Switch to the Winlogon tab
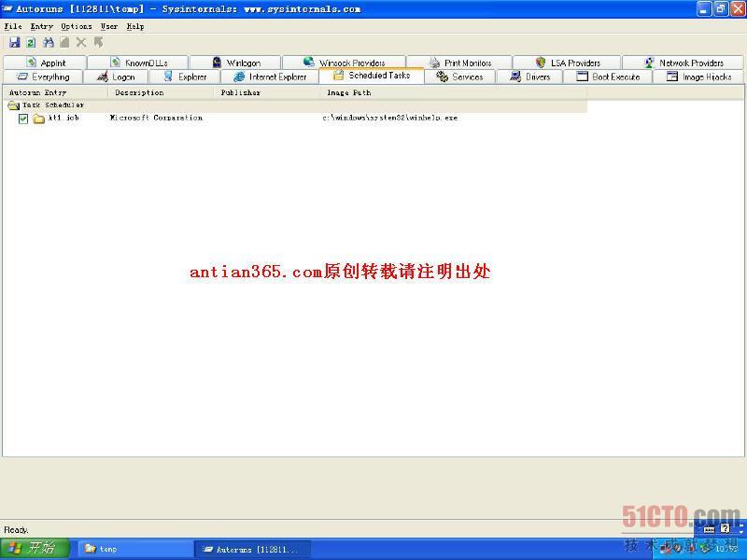This screenshot has width=747, height=560. tap(235, 63)
